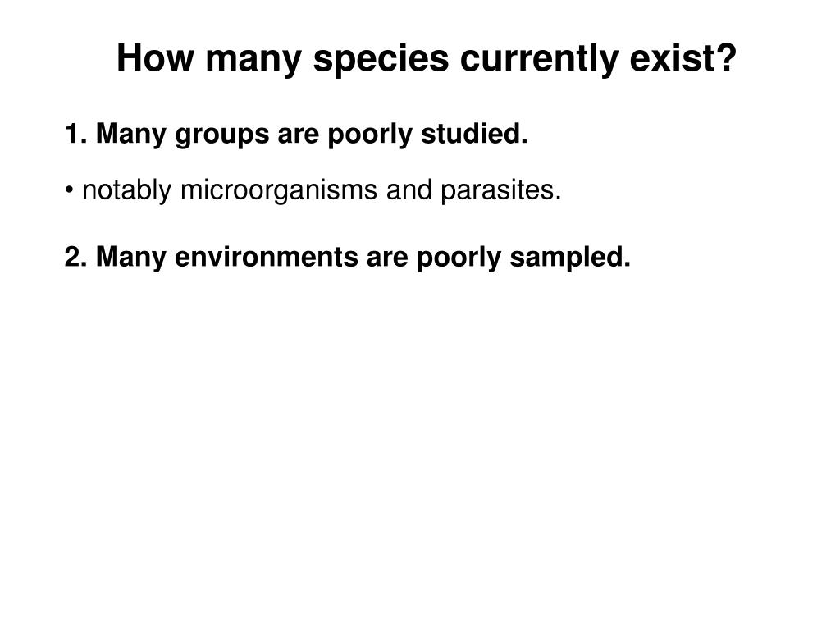Click the word "notably" in the bullet

click(127, 191)
